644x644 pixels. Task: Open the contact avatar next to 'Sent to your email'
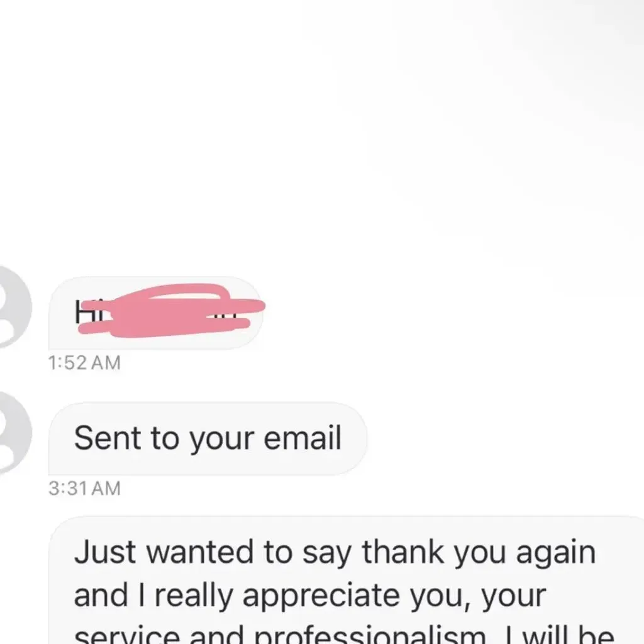(15, 433)
